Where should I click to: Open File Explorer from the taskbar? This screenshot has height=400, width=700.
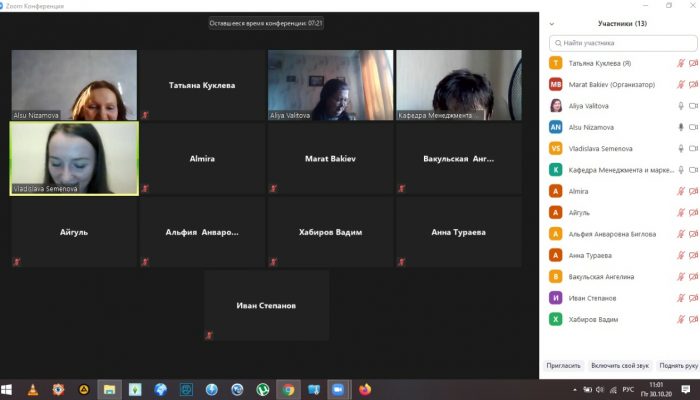pyautogui.click(x=109, y=390)
